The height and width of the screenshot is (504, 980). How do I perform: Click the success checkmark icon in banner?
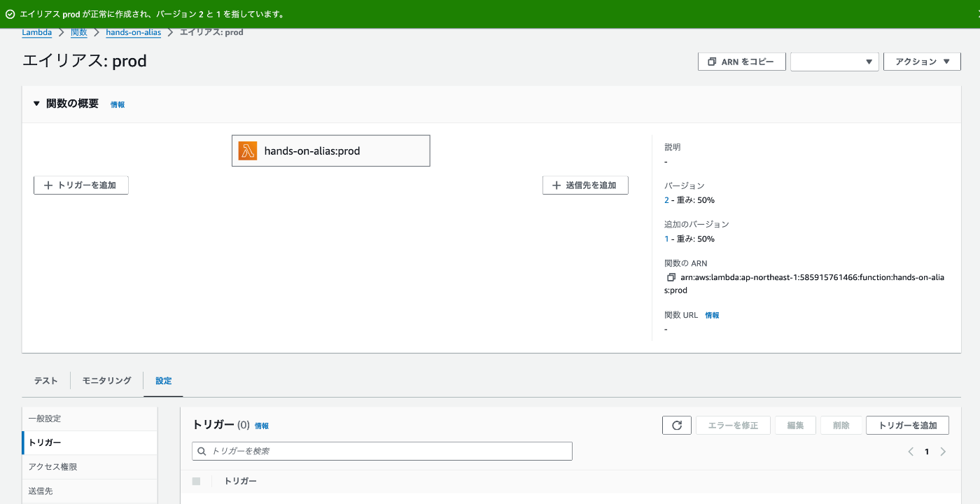click(10, 14)
